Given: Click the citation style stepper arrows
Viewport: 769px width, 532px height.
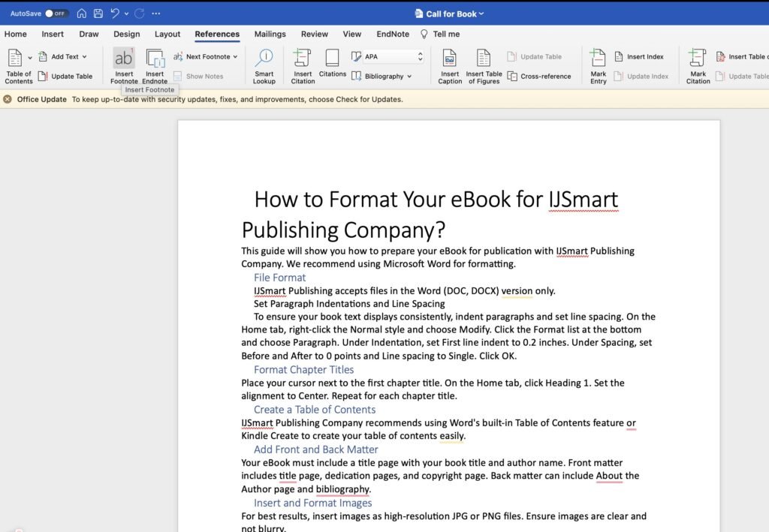Looking at the screenshot, I should [421, 57].
